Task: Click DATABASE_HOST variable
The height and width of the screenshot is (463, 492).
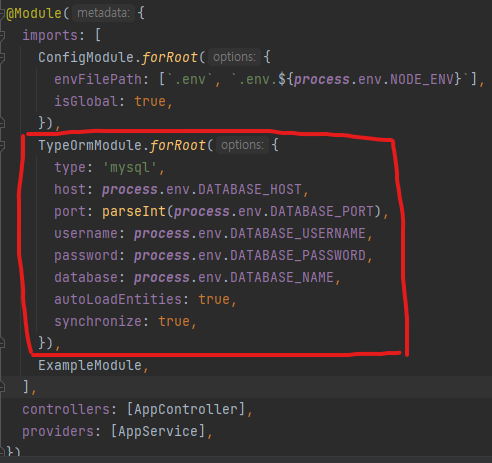Action: point(250,189)
